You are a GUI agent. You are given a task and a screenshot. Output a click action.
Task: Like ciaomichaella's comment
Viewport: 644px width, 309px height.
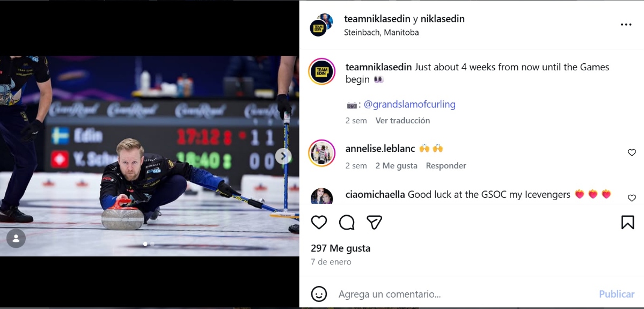click(632, 198)
